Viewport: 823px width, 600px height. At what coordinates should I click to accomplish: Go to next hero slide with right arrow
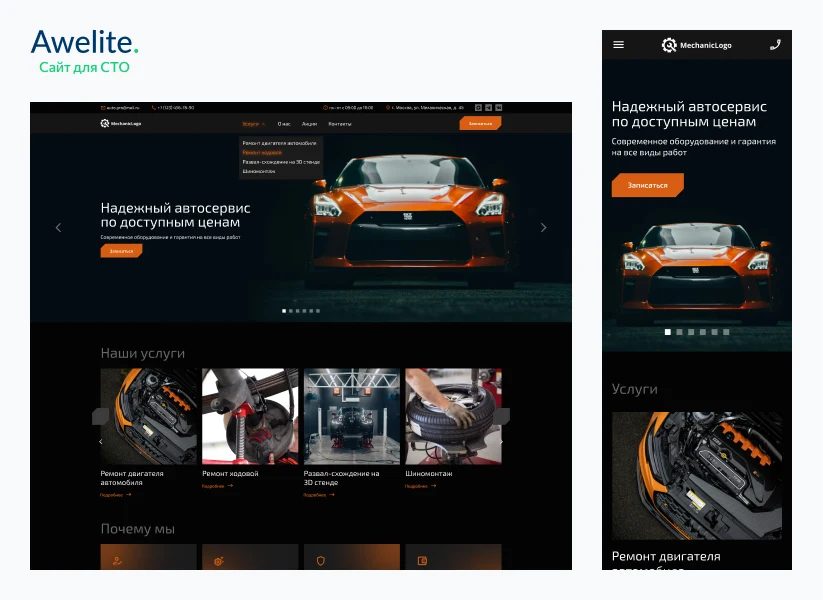point(543,227)
